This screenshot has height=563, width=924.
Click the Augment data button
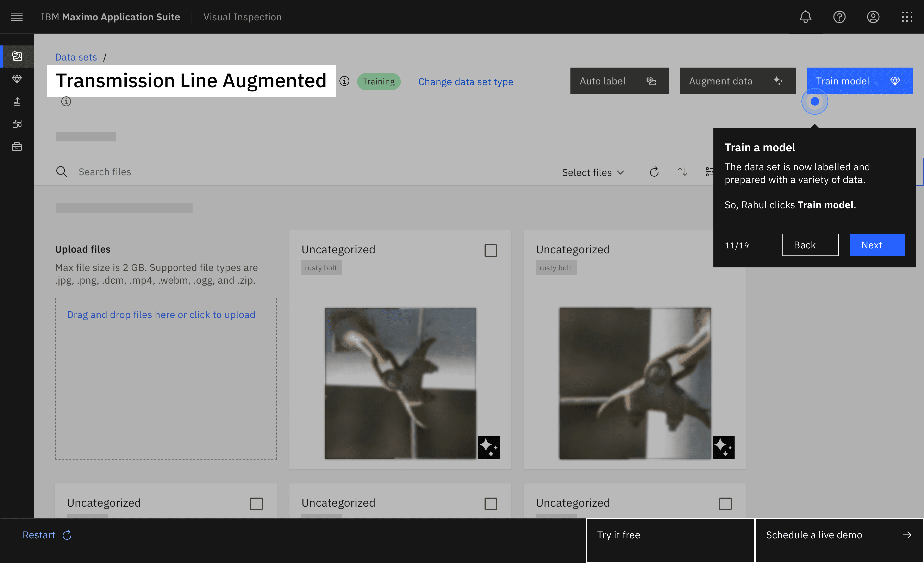coord(737,81)
